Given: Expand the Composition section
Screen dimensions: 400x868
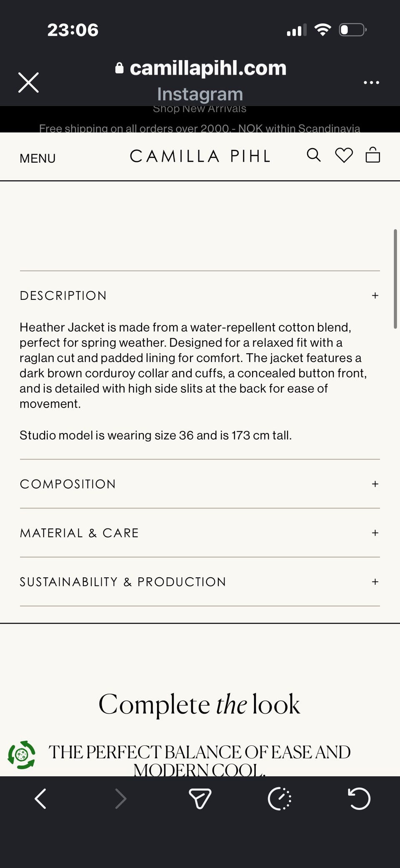Looking at the screenshot, I should (375, 484).
